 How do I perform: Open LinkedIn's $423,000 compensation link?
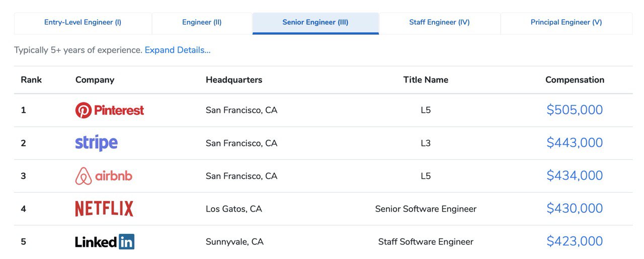(x=575, y=241)
